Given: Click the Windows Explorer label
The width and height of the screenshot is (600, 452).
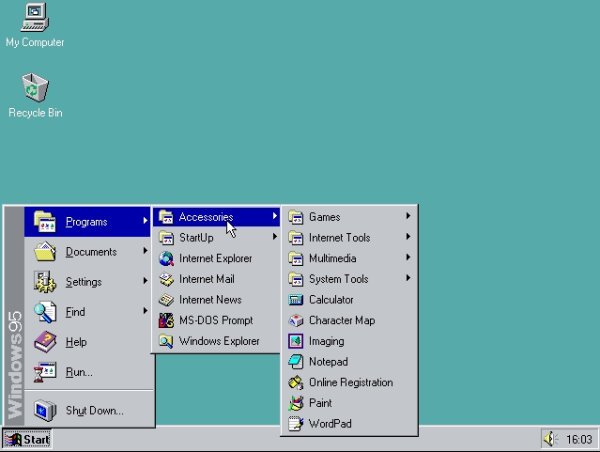Looking at the screenshot, I should pos(219,341).
